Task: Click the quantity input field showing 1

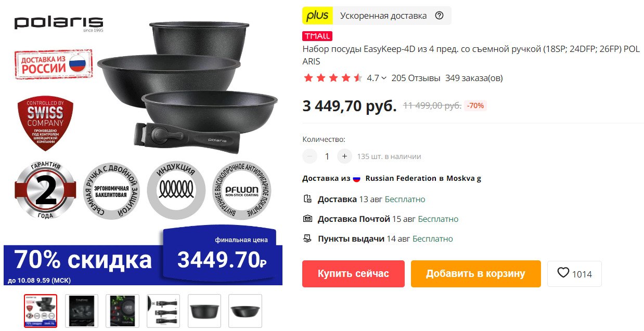Action: click(x=327, y=156)
